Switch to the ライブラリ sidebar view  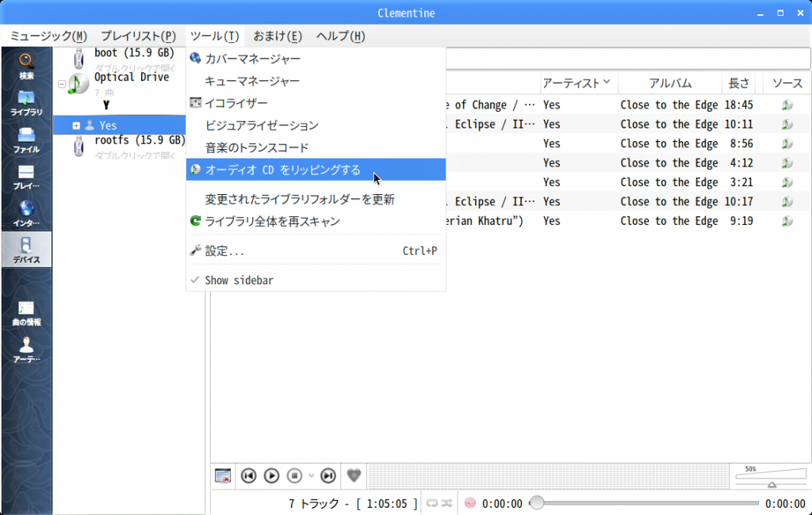coord(26,103)
